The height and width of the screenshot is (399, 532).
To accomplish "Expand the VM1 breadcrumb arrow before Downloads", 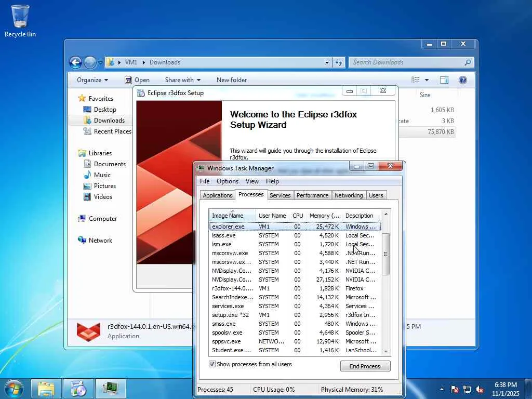I will tap(143, 62).
